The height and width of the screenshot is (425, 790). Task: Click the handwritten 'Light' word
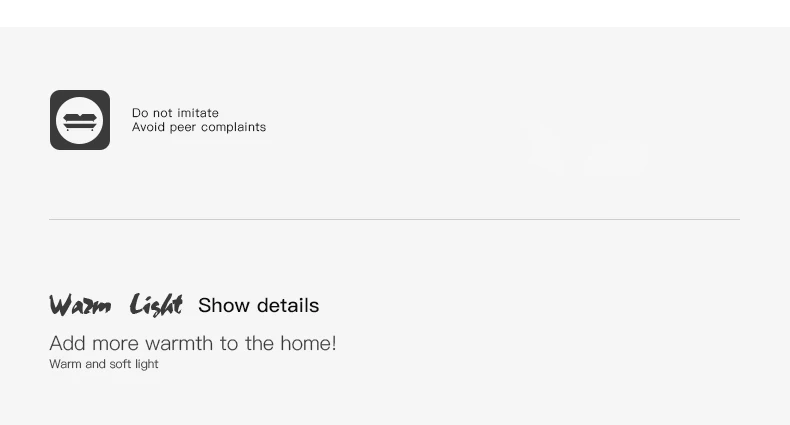[x=156, y=305]
